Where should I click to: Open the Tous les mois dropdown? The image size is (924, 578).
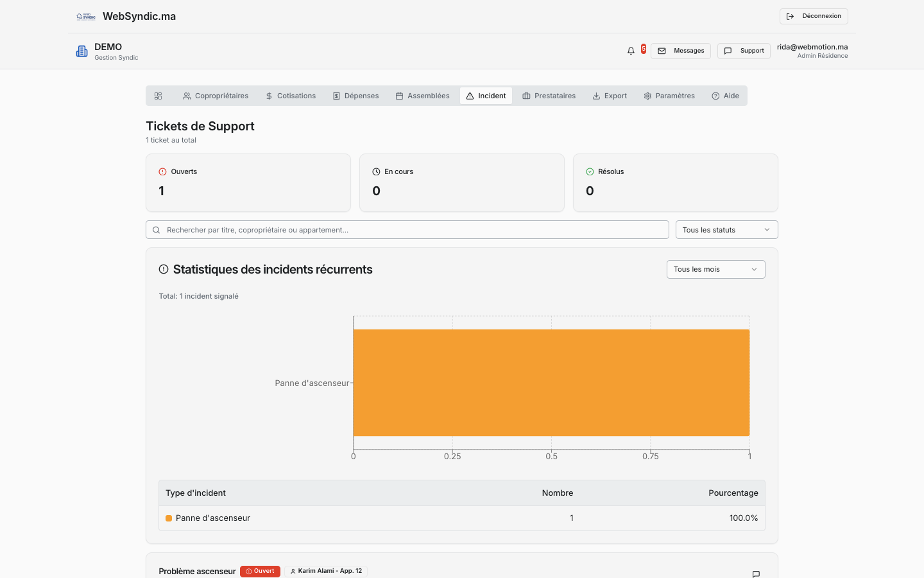pos(715,270)
